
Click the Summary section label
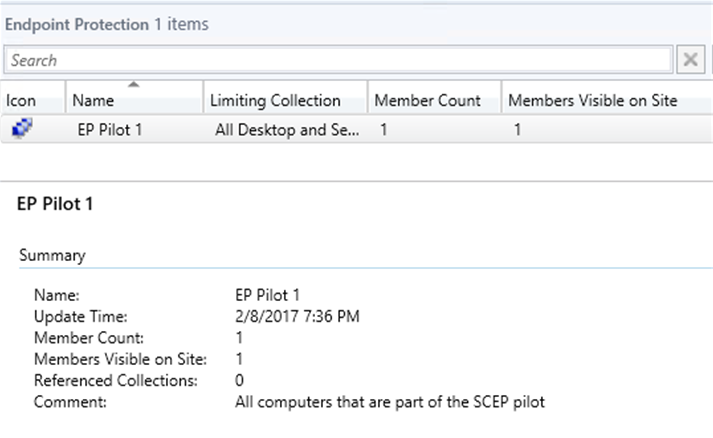tap(52, 255)
